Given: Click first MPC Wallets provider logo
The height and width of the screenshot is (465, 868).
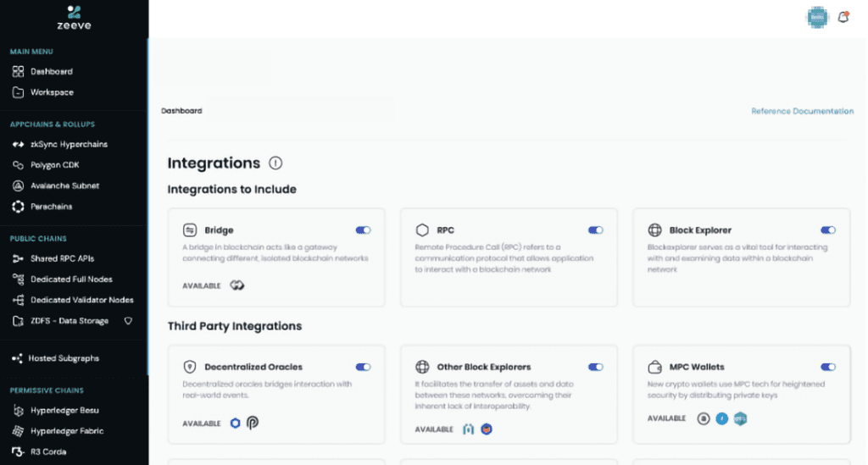Looking at the screenshot, I should point(703,418).
